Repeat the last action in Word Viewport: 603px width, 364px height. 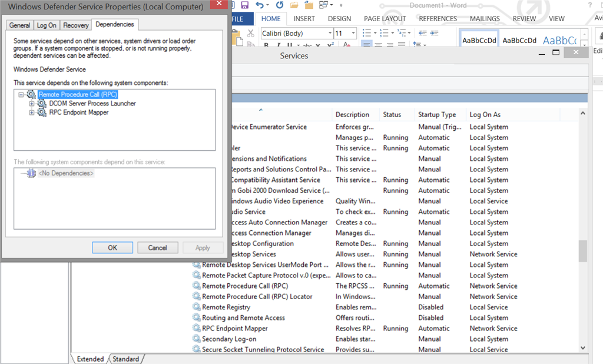280,5
